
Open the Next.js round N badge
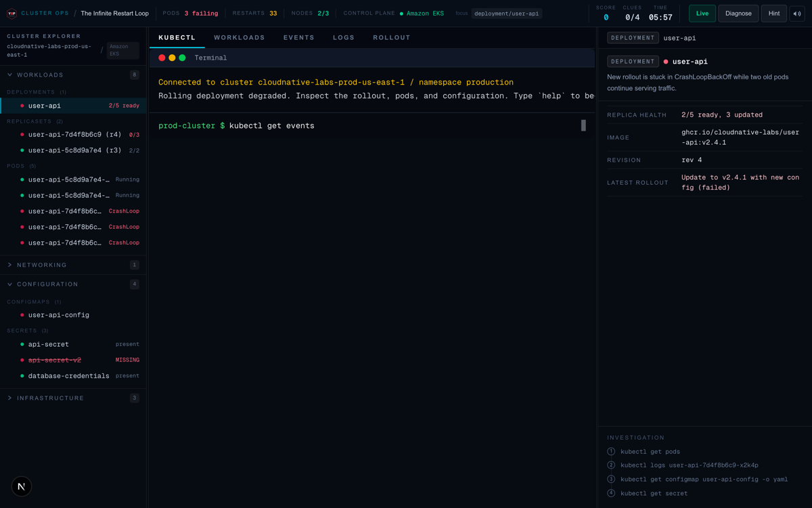[22, 486]
